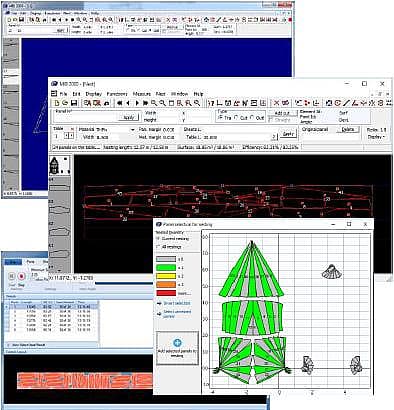Viewport: 394px width, 410px height.
Task: Expand the Table sheet size dropdown
Action: [273, 137]
